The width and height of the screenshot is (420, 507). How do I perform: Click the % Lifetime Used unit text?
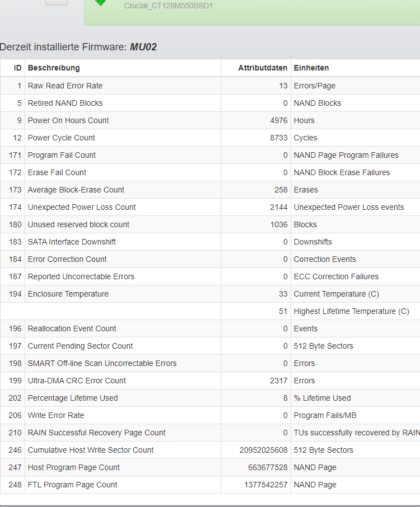(x=323, y=398)
